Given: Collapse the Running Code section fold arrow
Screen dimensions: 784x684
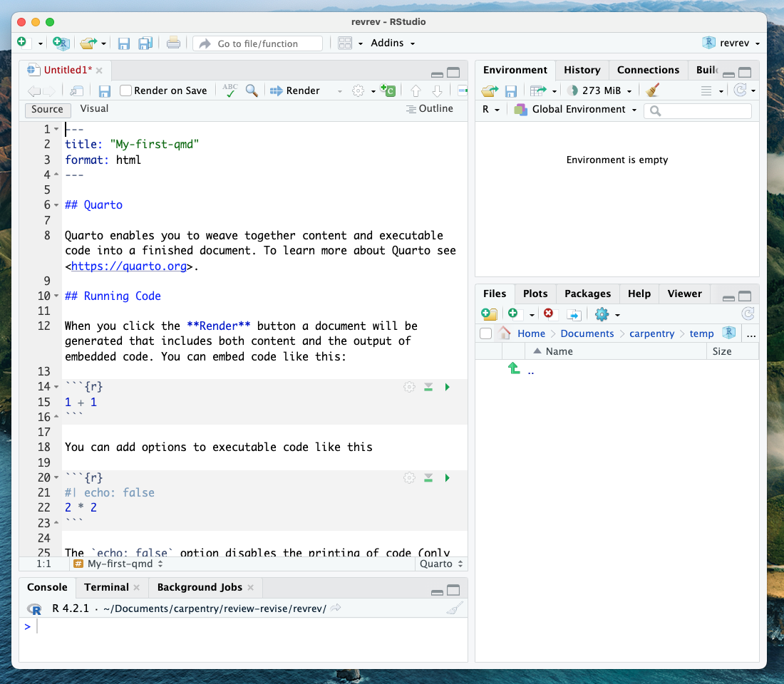Looking at the screenshot, I should [56, 296].
